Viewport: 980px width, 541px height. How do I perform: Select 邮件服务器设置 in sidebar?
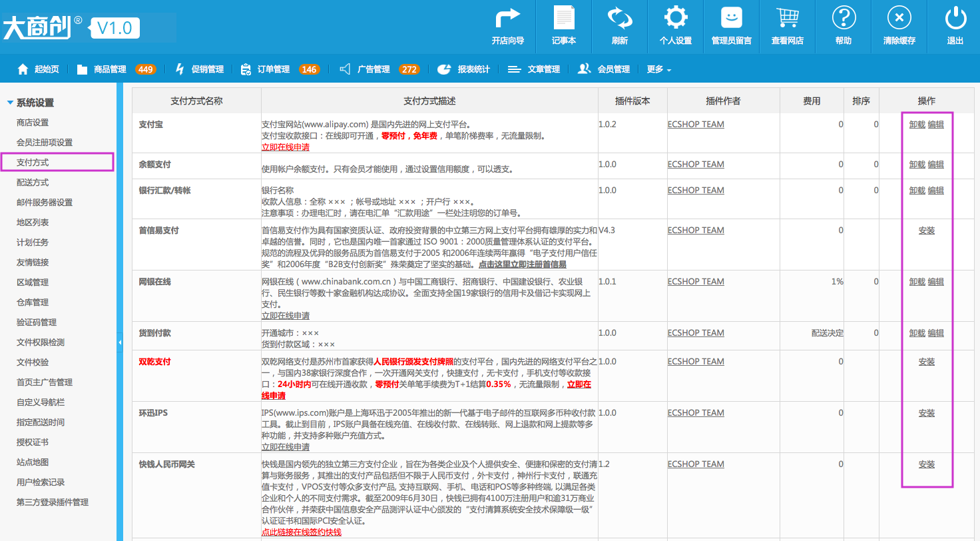(x=45, y=203)
